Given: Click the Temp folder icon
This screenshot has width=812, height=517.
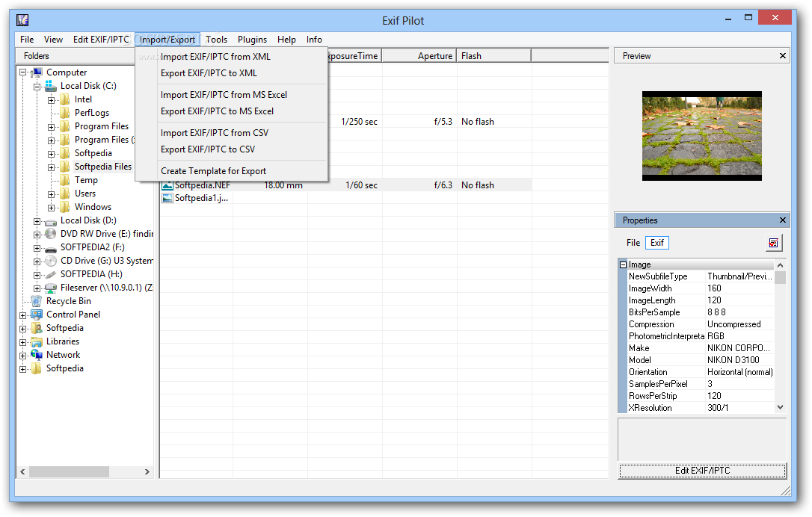Looking at the screenshot, I should (65, 180).
